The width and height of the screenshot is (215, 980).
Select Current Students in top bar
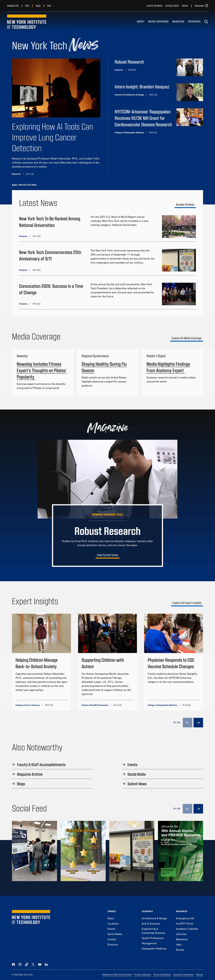coord(154,6)
